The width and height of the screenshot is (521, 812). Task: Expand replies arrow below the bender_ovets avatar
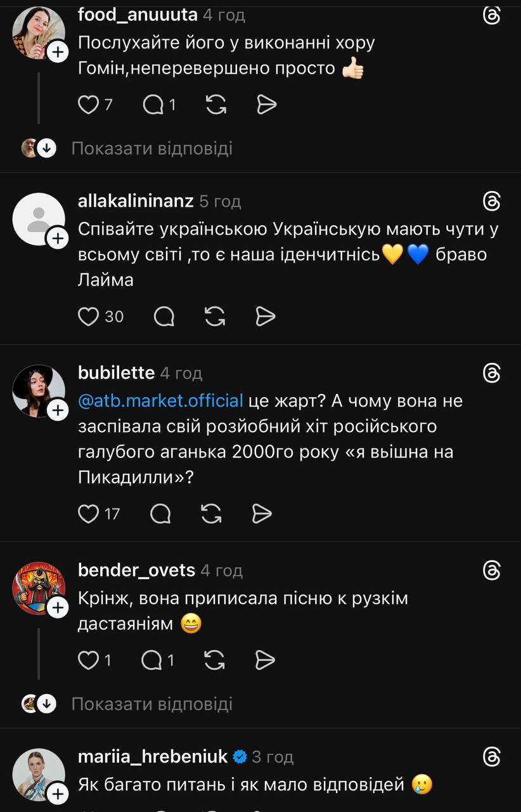point(46,704)
